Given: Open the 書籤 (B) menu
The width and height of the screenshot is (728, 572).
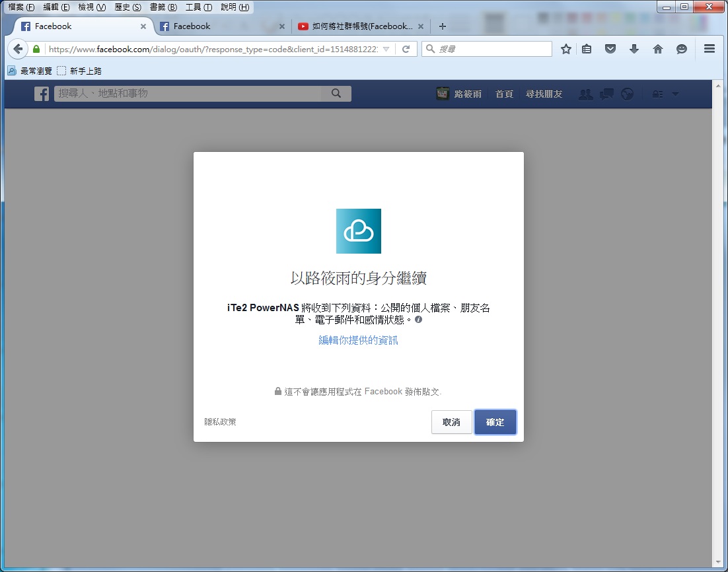Looking at the screenshot, I should 163,7.
